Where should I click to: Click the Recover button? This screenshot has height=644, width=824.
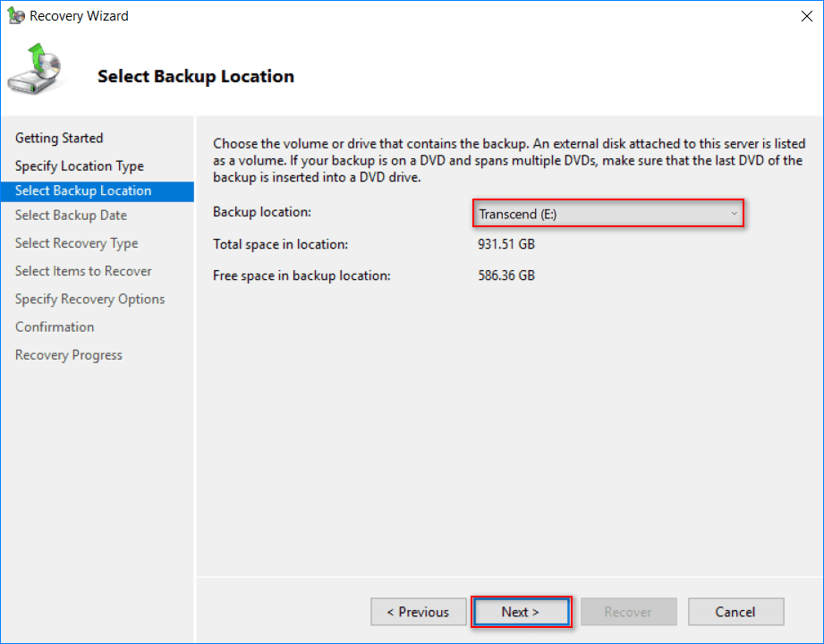point(628,612)
